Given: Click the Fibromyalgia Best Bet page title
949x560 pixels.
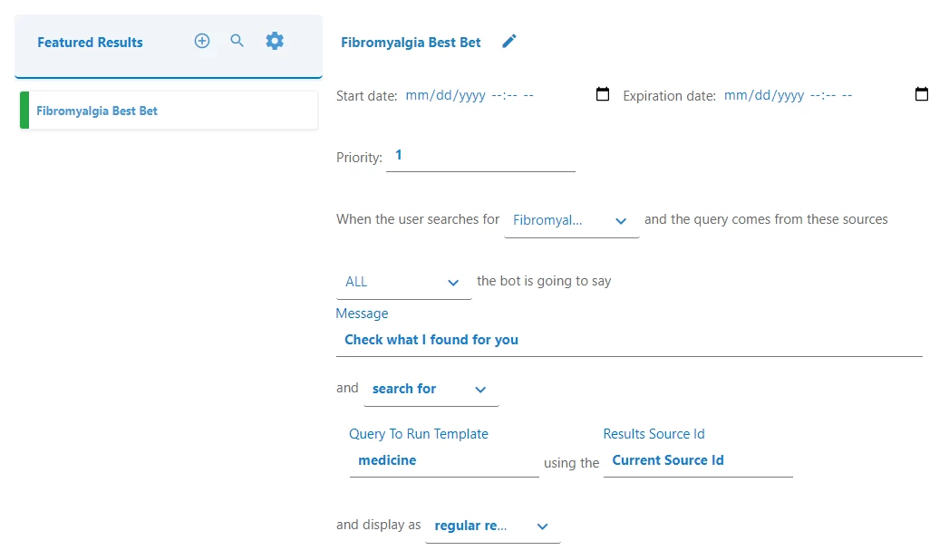Looking at the screenshot, I should [x=411, y=42].
